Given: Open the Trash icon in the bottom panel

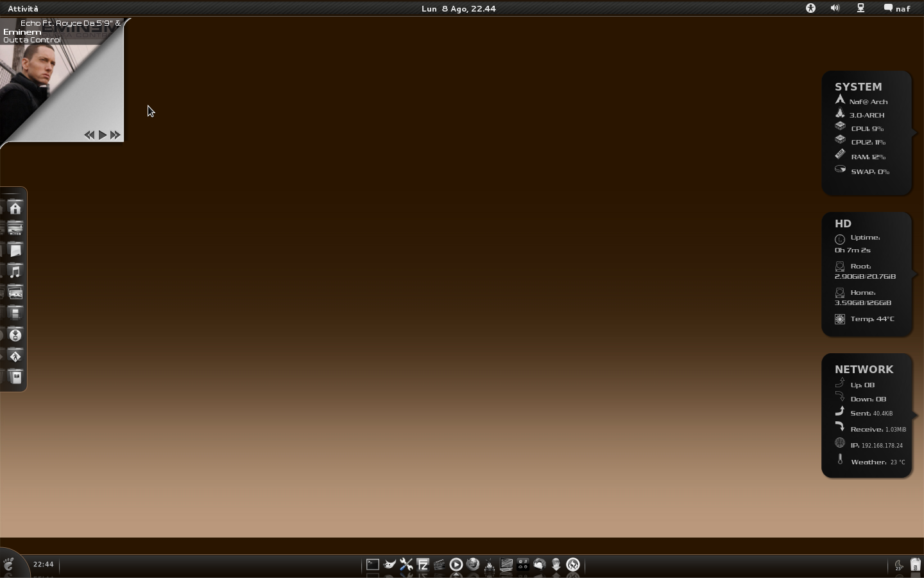Looking at the screenshot, I should click(x=916, y=565).
